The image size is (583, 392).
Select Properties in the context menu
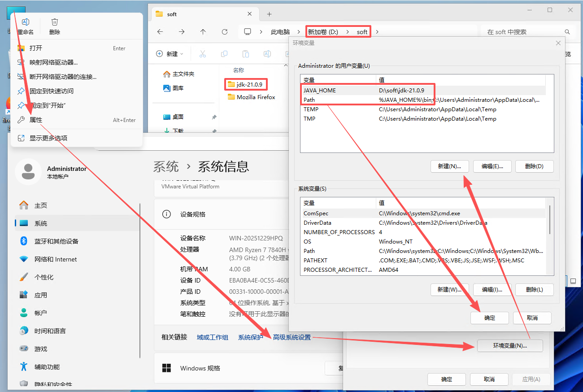pyautogui.click(x=36, y=120)
